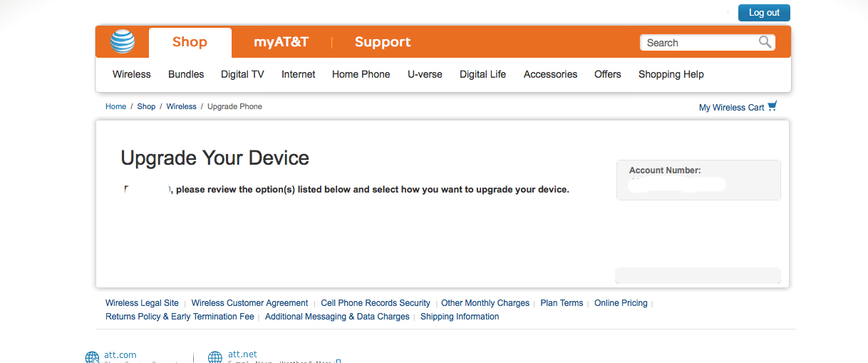Viewport: 868px width, 363px height.
Task: Click the Upgrade Your Device heading
Action: 215,158
